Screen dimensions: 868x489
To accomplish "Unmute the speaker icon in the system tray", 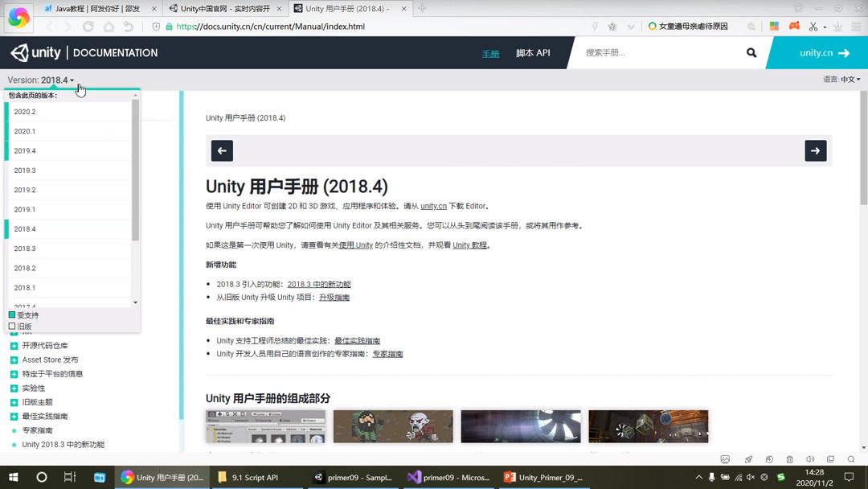I will 750,477.
